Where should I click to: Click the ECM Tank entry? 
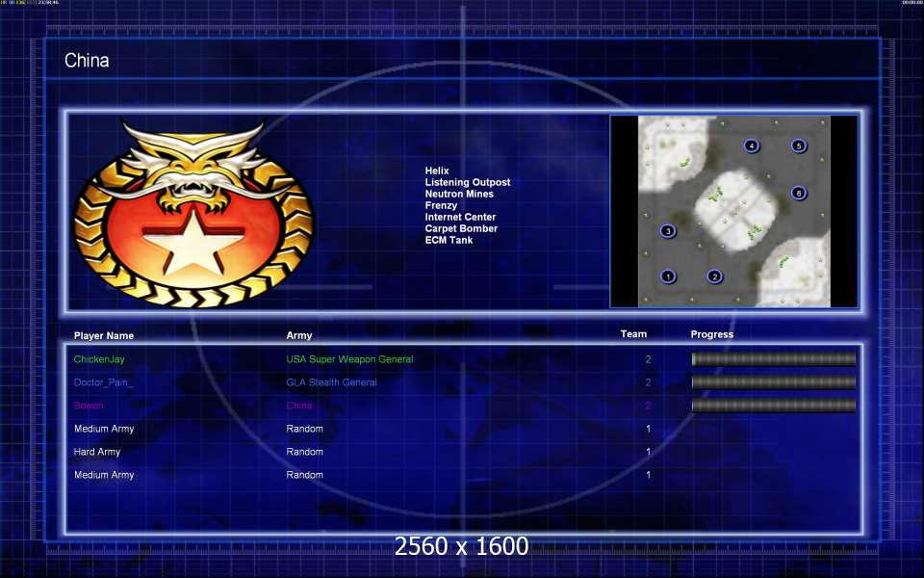tap(449, 241)
